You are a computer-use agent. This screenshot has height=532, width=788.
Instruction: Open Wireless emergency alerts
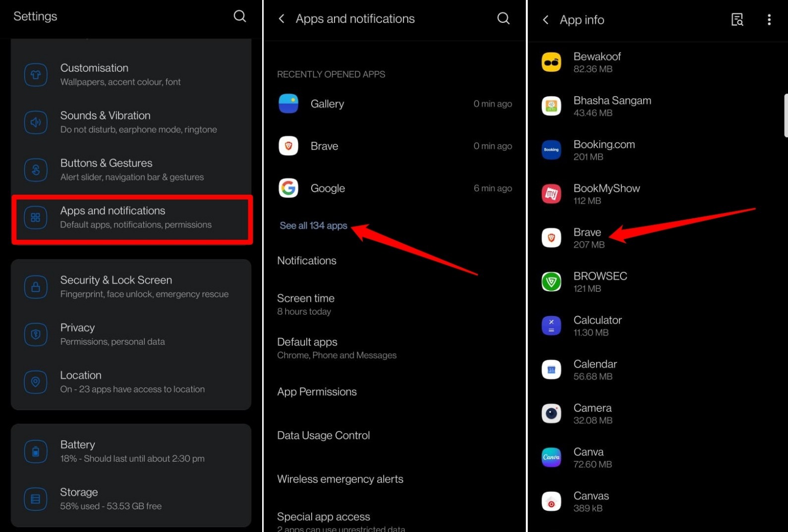340,479
